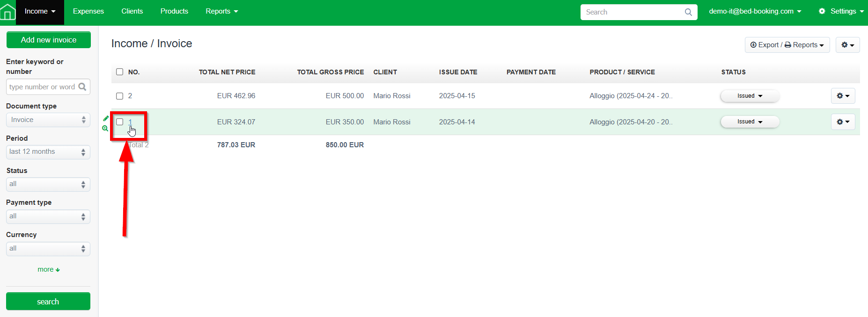The height and width of the screenshot is (317, 868).
Task: Open the gear menu for invoice 1 row
Action: coord(843,122)
